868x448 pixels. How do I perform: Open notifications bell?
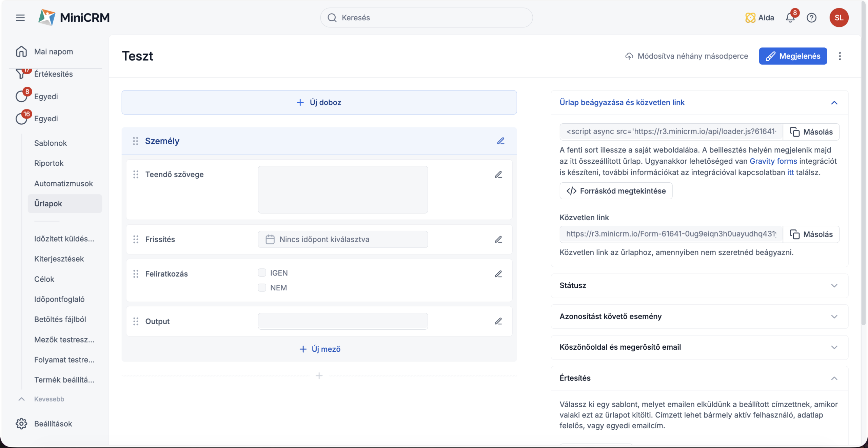point(790,18)
